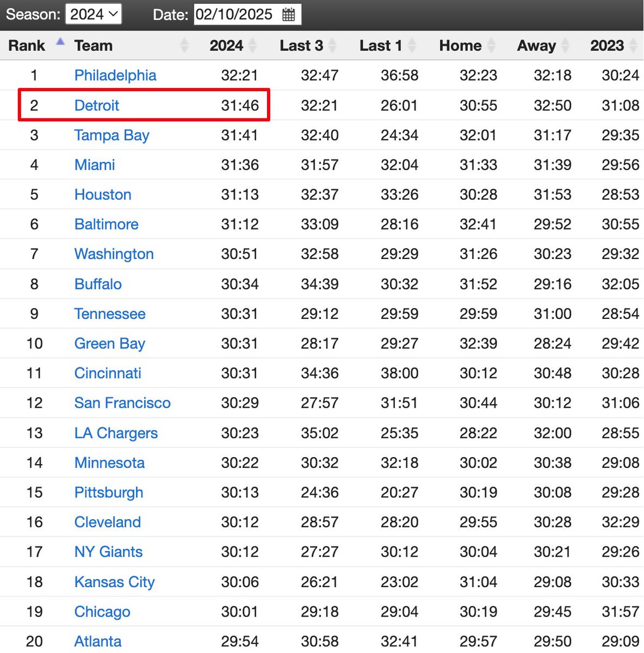Image resolution: width=644 pixels, height=653 pixels.
Task: Open the San Francisco team link
Action: point(122,403)
